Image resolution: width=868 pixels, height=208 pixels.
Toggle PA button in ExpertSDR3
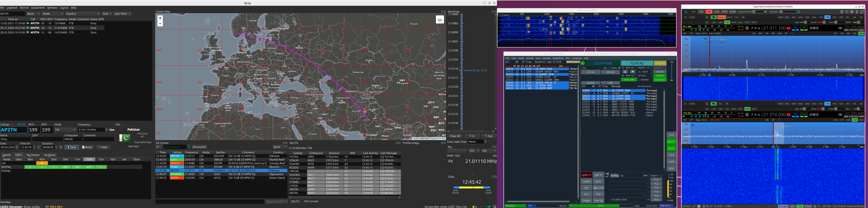click(709, 12)
